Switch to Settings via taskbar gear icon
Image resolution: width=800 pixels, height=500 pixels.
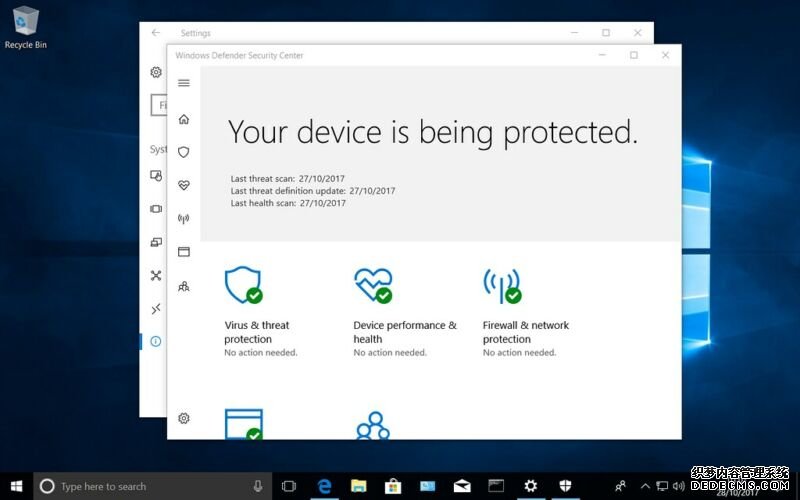[x=531, y=486]
